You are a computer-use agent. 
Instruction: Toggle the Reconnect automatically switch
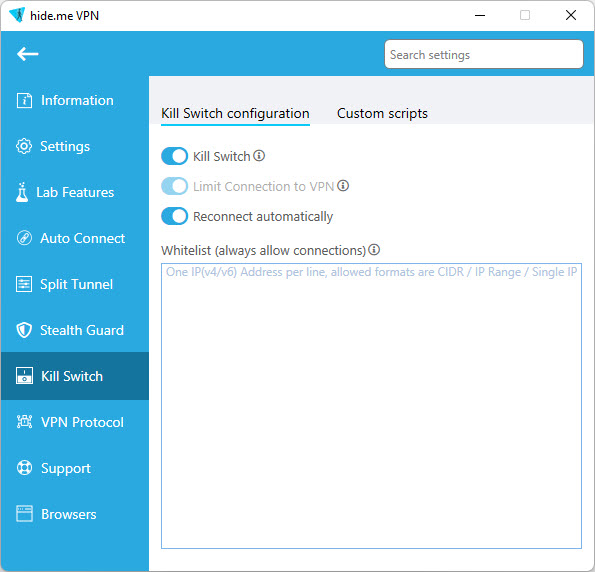click(x=175, y=216)
